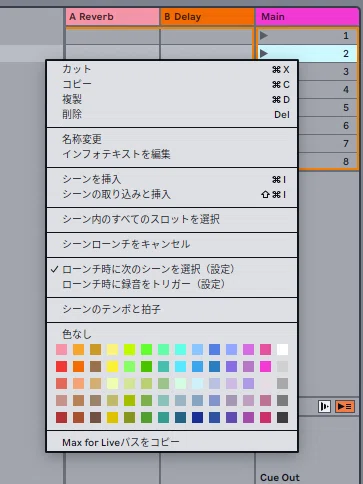
Task: Select the A Reverb return track header
Action: coord(112,17)
